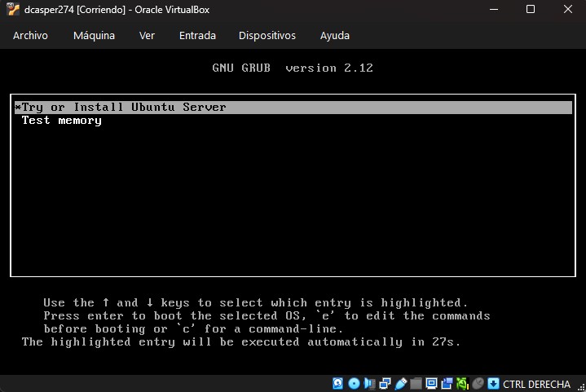Click the keyboard capture arrow indicator
Viewport: 586px width, 392px height.
pyautogui.click(x=493, y=383)
